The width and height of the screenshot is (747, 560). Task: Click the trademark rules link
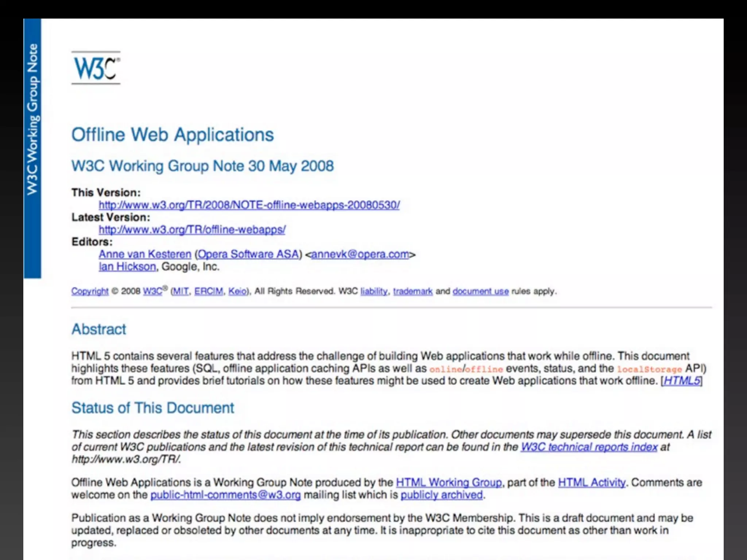pyautogui.click(x=413, y=291)
